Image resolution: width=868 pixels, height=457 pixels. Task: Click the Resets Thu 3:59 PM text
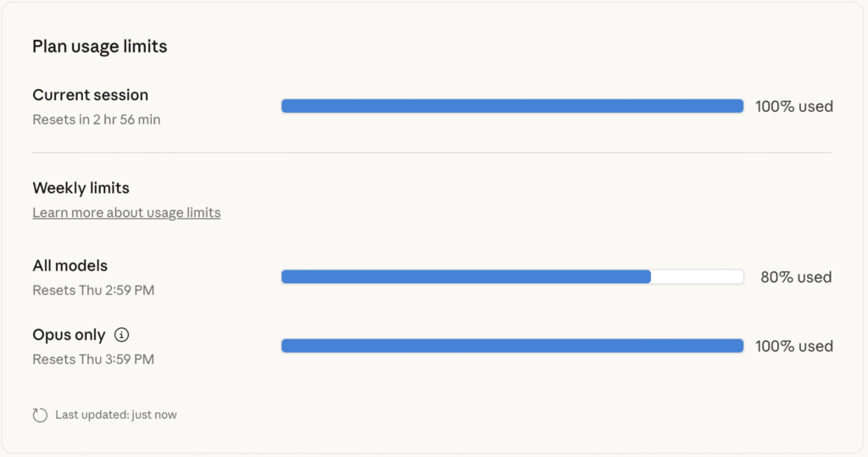point(93,359)
